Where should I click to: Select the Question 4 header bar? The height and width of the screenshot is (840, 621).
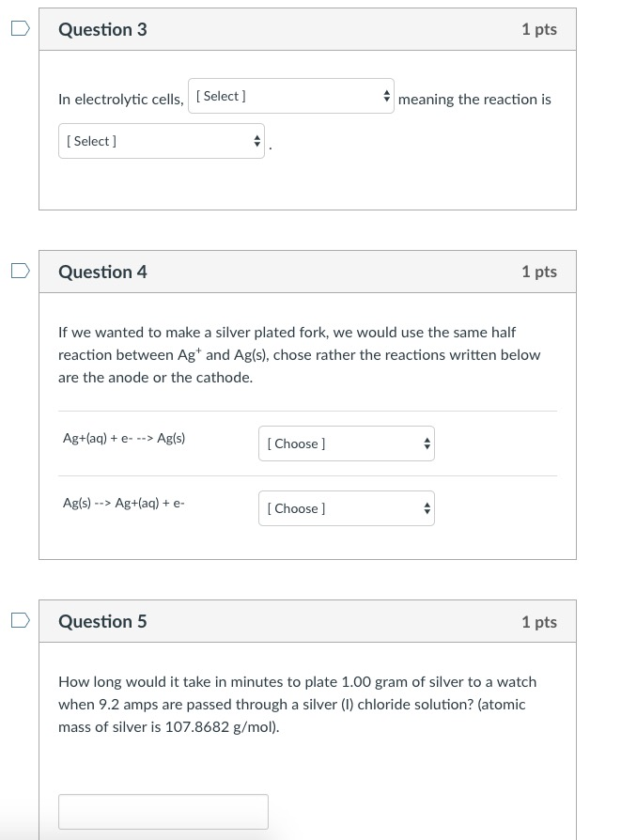click(x=307, y=272)
